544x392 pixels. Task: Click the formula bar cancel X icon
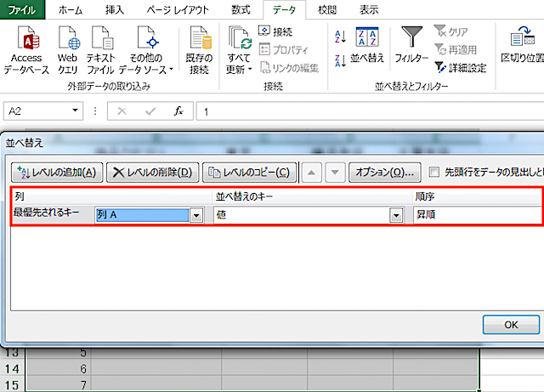click(x=122, y=111)
